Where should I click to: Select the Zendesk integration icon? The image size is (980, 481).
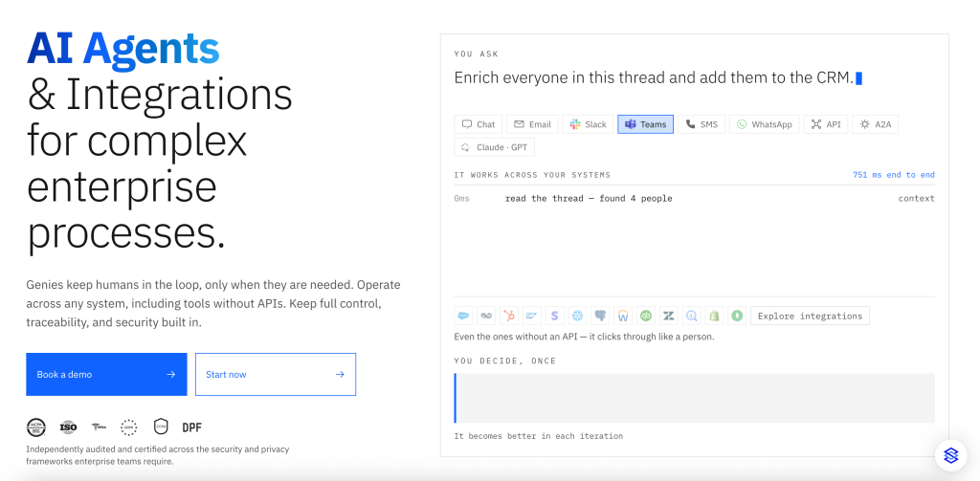669,316
